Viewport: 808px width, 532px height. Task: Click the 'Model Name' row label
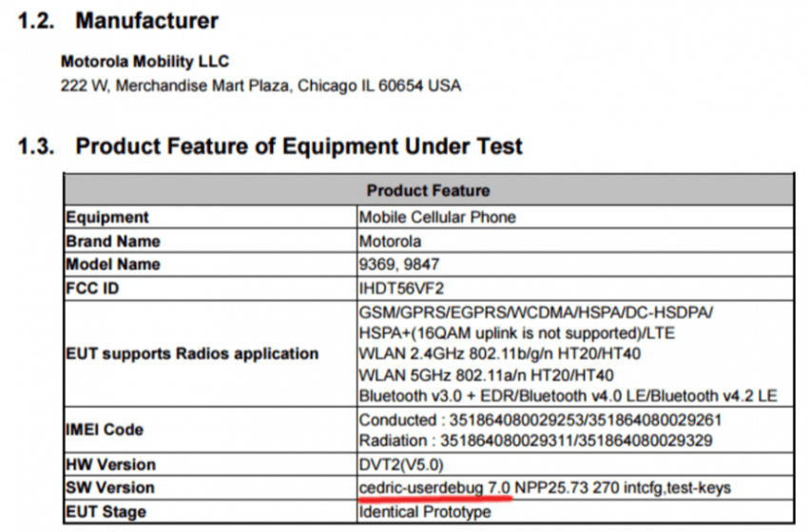coord(113,264)
